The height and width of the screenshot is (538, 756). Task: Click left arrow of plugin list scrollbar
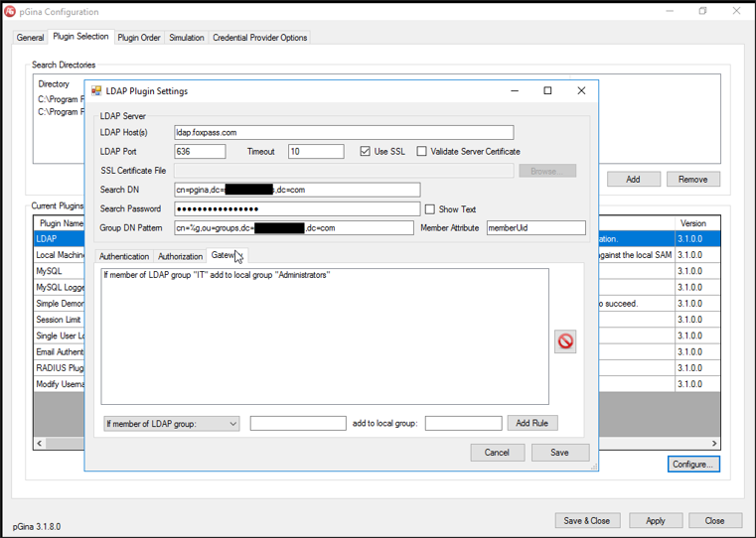coord(40,443)
